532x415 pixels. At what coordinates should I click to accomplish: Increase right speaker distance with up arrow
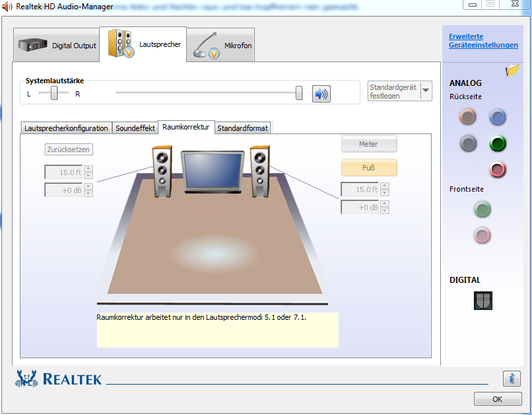click(384, 186)
